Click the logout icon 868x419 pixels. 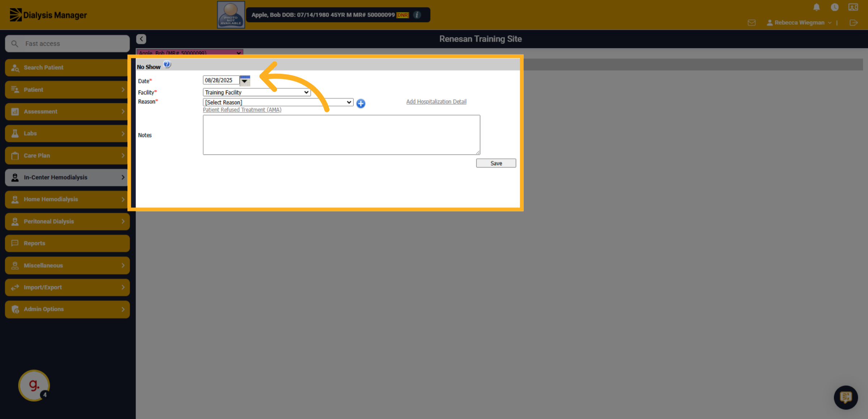pos(854,23)
